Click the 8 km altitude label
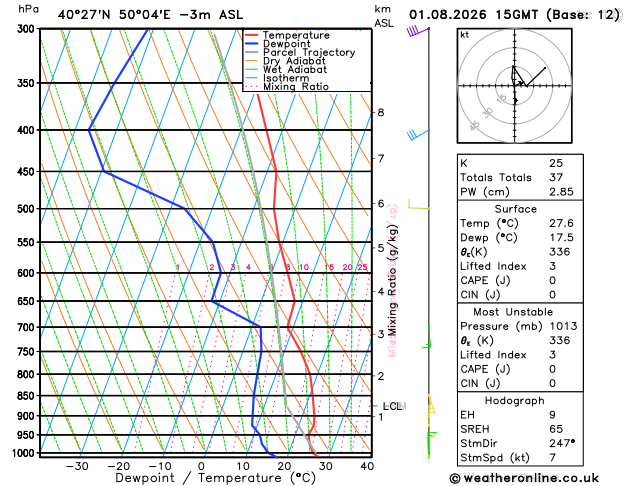629x486 pixels. 381,113
